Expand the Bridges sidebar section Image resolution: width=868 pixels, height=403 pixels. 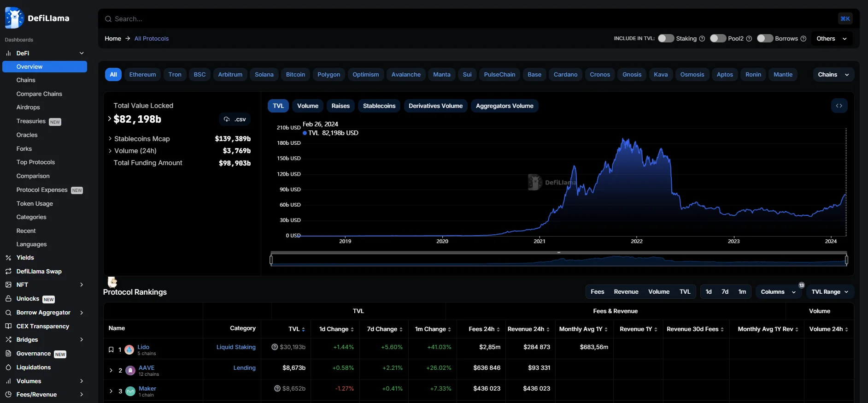(82, 340)
